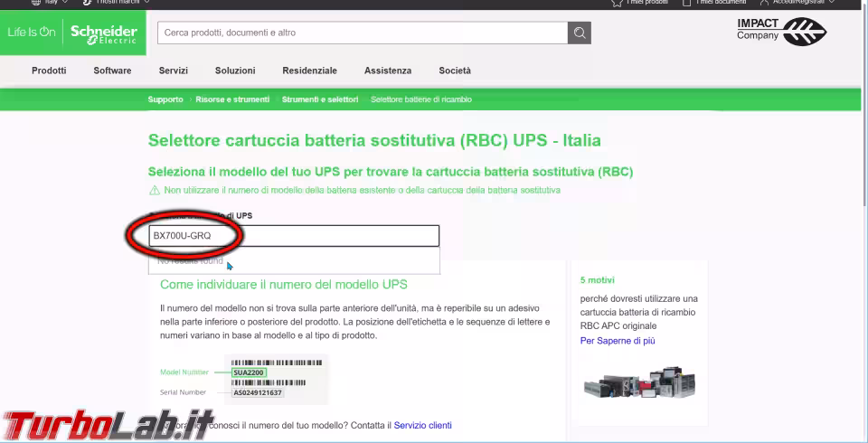The height and width of the screenshot is (443, 868).
Task: Click the search magnifier icon
Action: pyautogui.click(x=579, y=33)
